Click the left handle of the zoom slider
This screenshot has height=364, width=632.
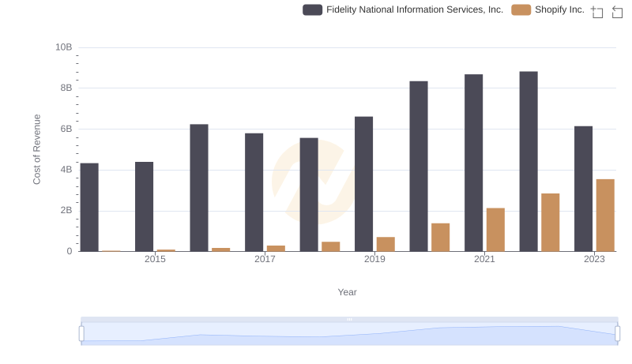[81, 333]
